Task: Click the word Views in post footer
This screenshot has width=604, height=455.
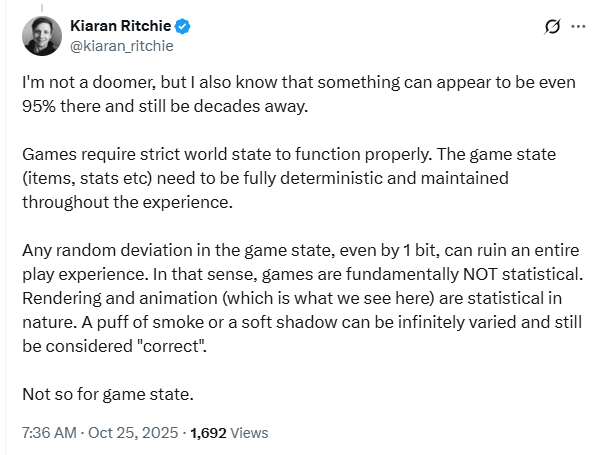Action: [x=250, y=433]
